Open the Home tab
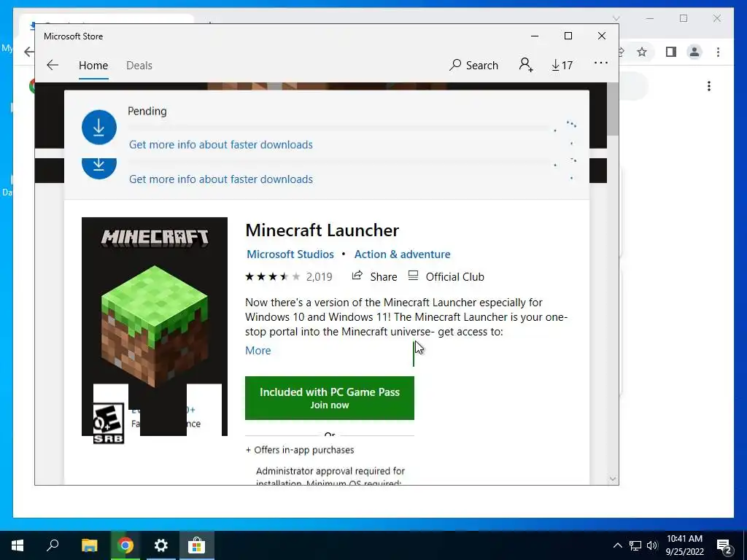Image resolution: width=747 pixels, height=560 pixels. [x=93, y=65]
